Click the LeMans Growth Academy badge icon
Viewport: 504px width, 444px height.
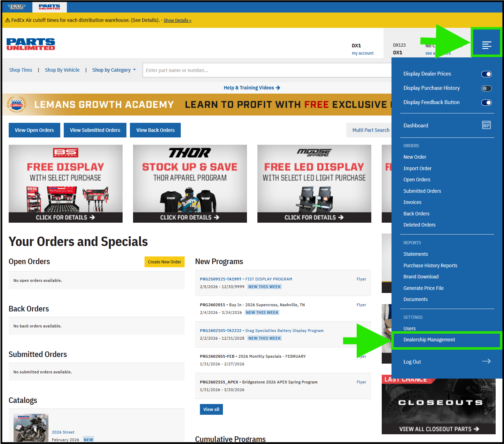coord(17,104)
